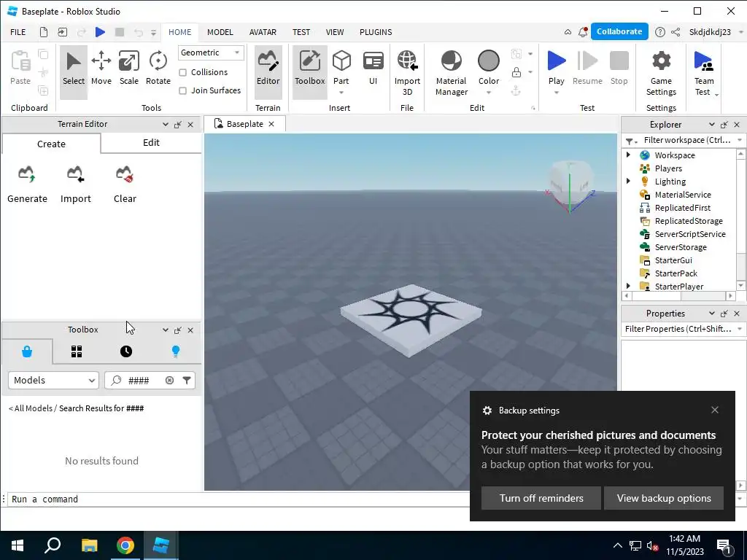Open the Geometric mode dropdown
The image size is (747, 560).
click(x=211, y=52)
